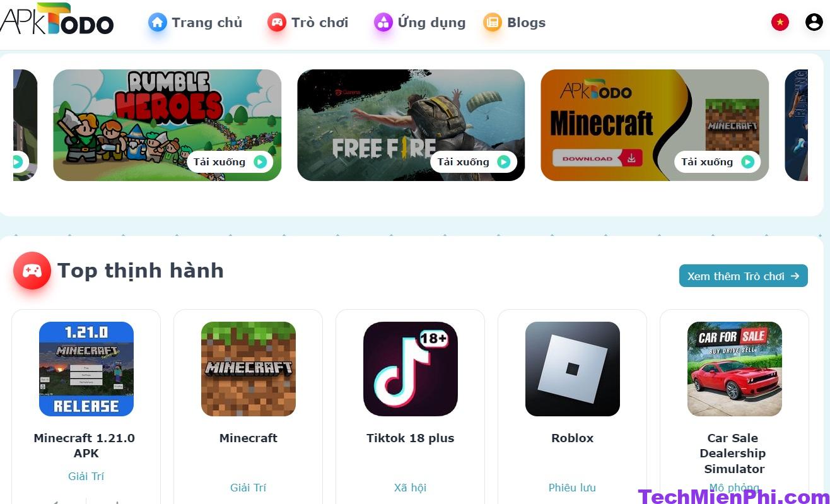Go to the Blogs menu
This screenshot has width=830, height=504.
pos(526,23)
